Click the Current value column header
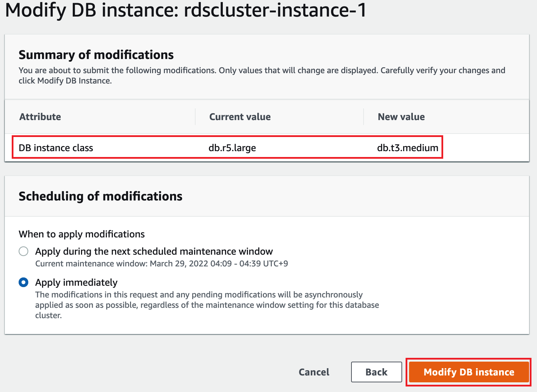 [x=240, y=117]
